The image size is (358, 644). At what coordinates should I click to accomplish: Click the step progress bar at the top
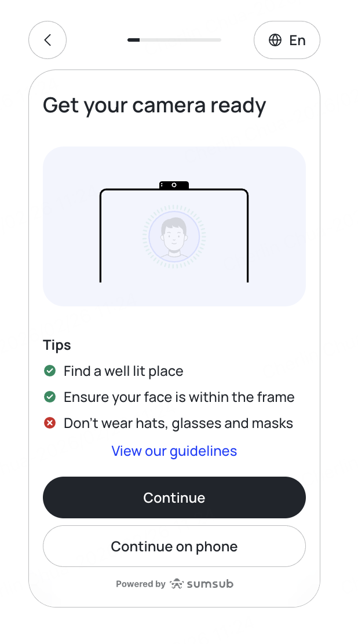174,40
